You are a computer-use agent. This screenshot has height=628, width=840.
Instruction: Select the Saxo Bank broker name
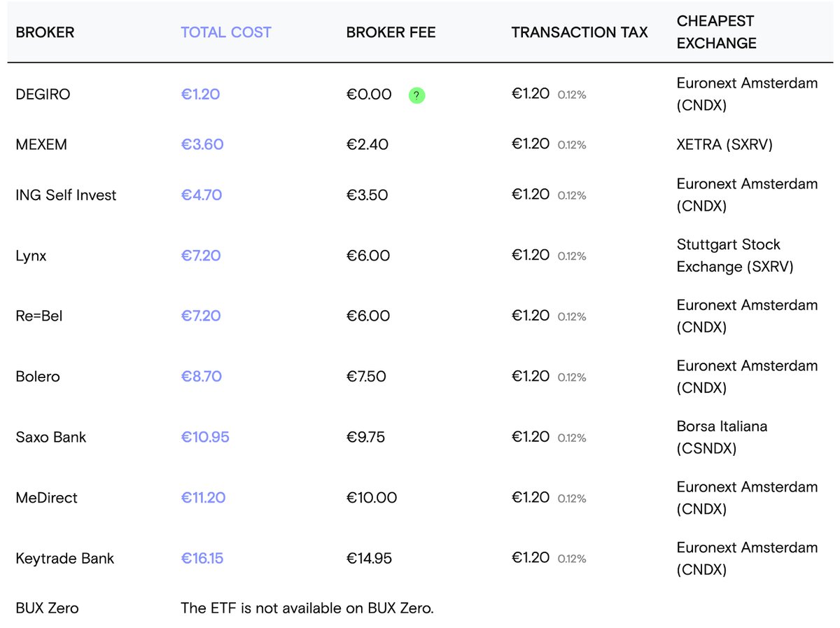pos(51,437)
